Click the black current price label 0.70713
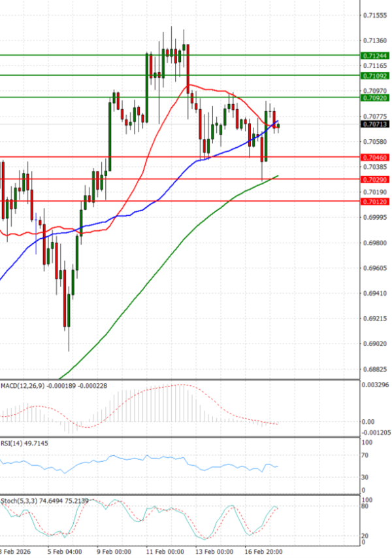This screenshot has width=392, height=558. (374, 124)
